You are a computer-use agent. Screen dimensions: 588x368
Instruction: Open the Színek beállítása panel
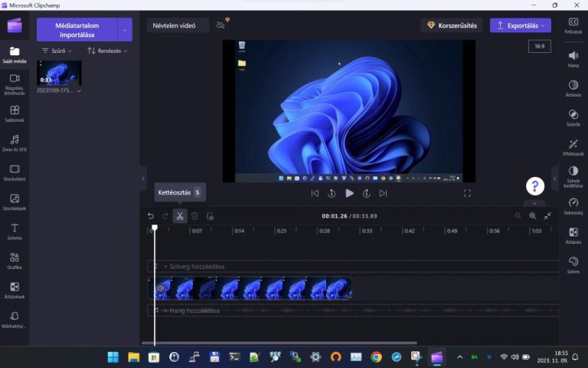click(x=573, y=176)
